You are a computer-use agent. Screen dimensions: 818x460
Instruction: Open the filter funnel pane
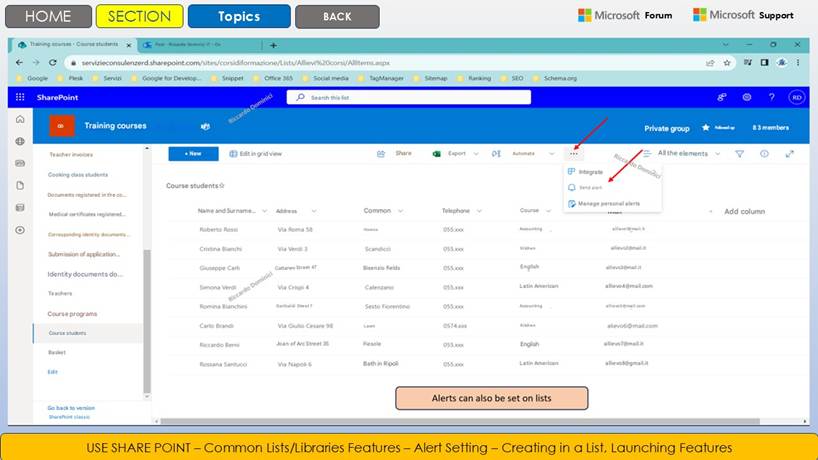(x=739, y=153)
